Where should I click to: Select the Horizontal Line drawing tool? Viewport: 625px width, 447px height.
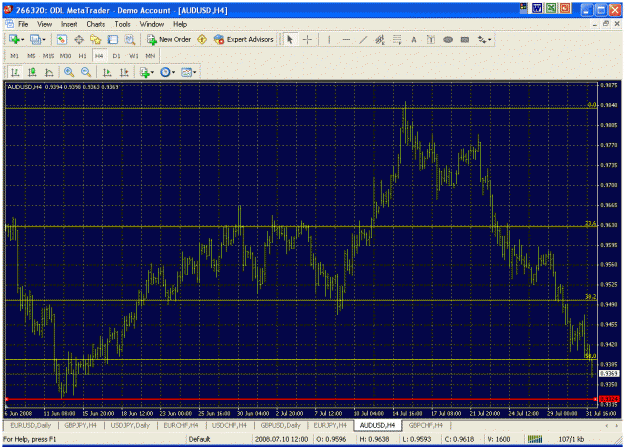click(346, 39)
